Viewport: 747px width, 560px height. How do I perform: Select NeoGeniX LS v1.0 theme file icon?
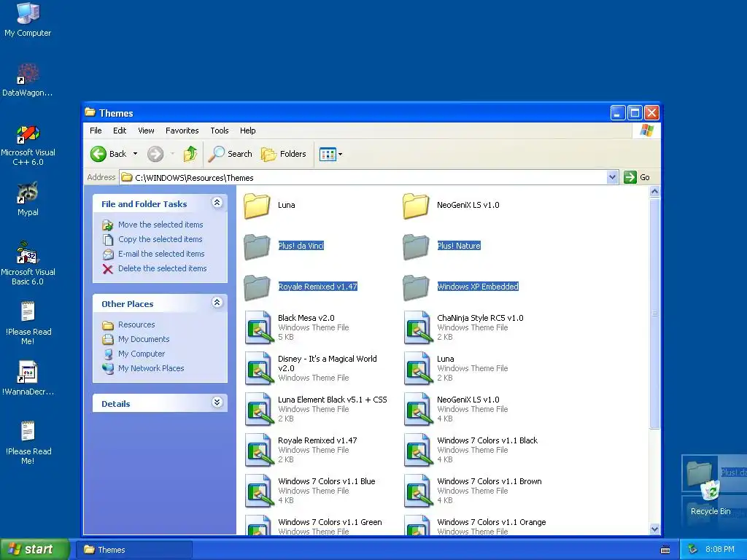coord(418,409)
